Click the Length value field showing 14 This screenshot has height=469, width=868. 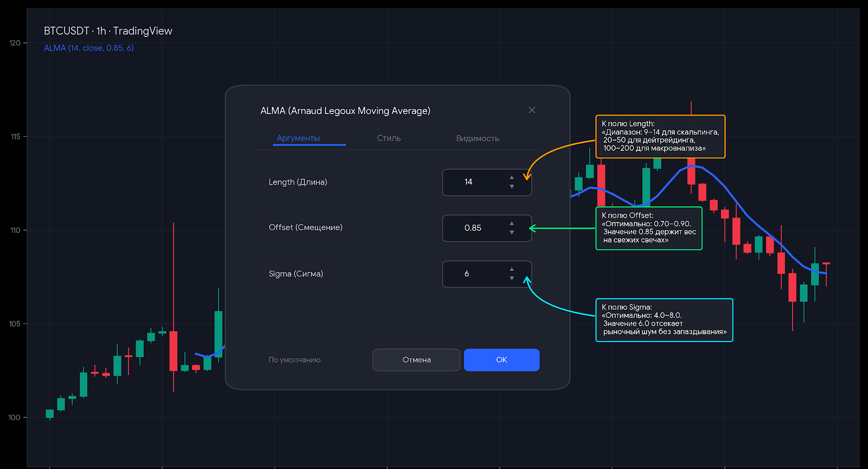487,182
